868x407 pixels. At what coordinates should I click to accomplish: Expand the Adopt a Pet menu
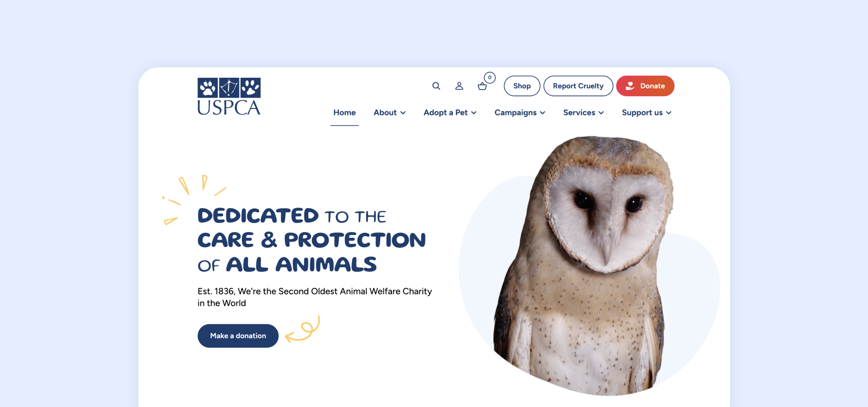(450, 113)
